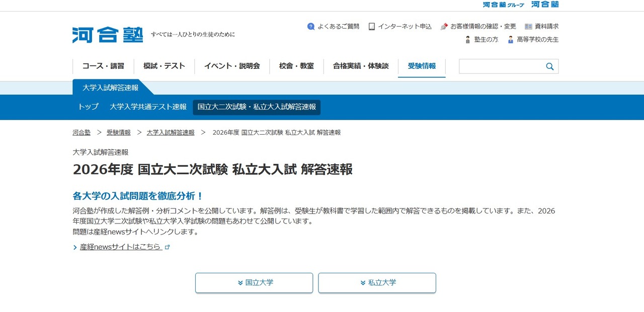Click the external link icon after 産経newsサイトはこちら
Image resolution: width=644 pixels, height=312 pixels.
click(x=168, y=247)
